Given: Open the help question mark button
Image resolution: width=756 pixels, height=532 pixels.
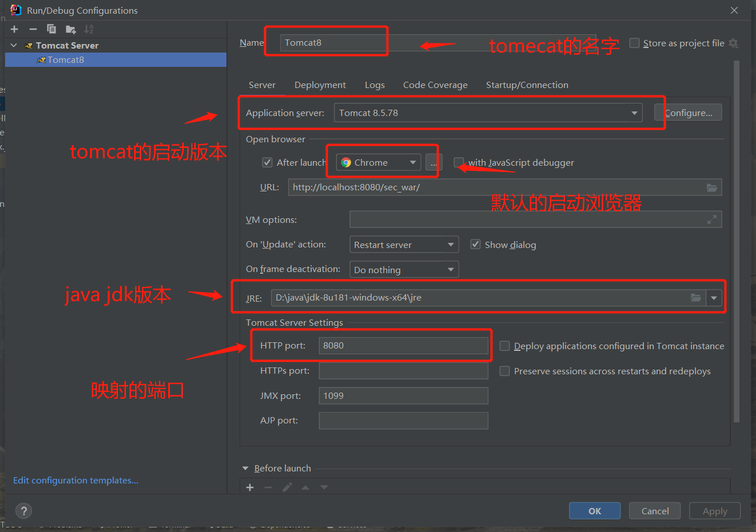Looking at the screenshot, I should [23, 511].
